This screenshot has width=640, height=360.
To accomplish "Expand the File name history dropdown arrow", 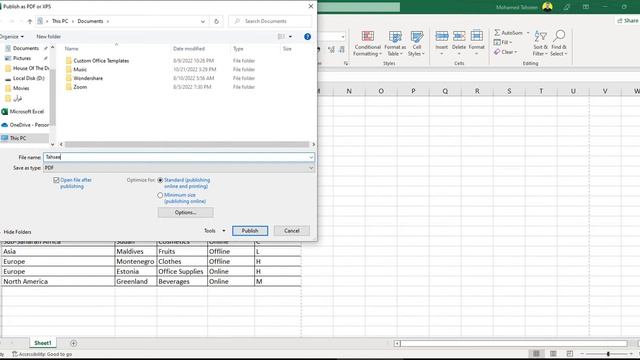I will point(311,157).
